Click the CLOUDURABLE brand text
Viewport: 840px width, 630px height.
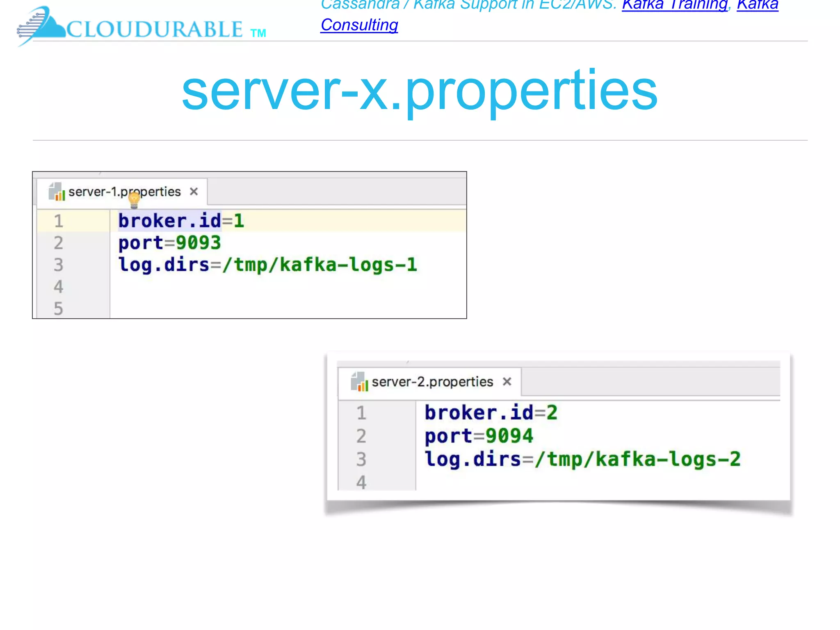[x=155, y=30]
